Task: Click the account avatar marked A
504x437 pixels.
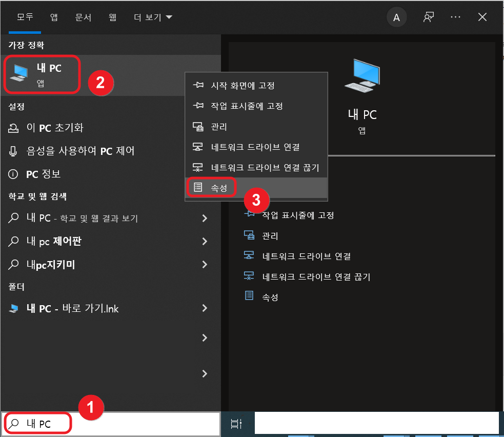Action: [396, 17]
